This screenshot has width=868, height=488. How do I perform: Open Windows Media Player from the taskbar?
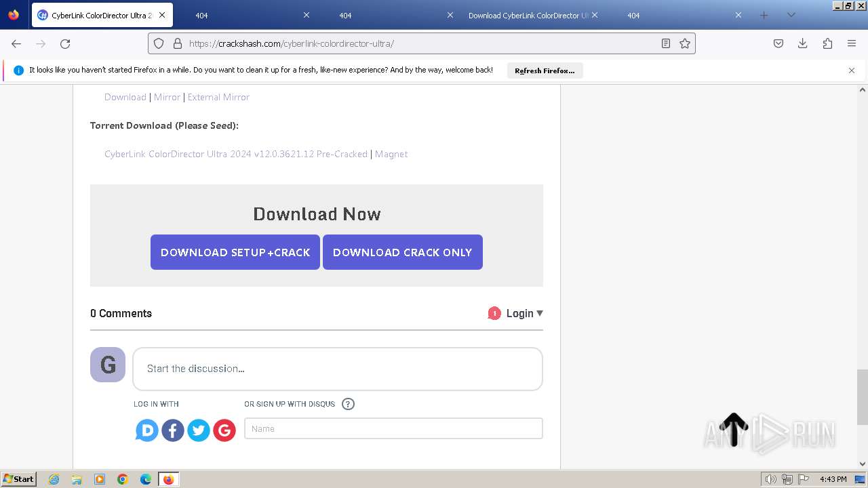pos(100,479)
